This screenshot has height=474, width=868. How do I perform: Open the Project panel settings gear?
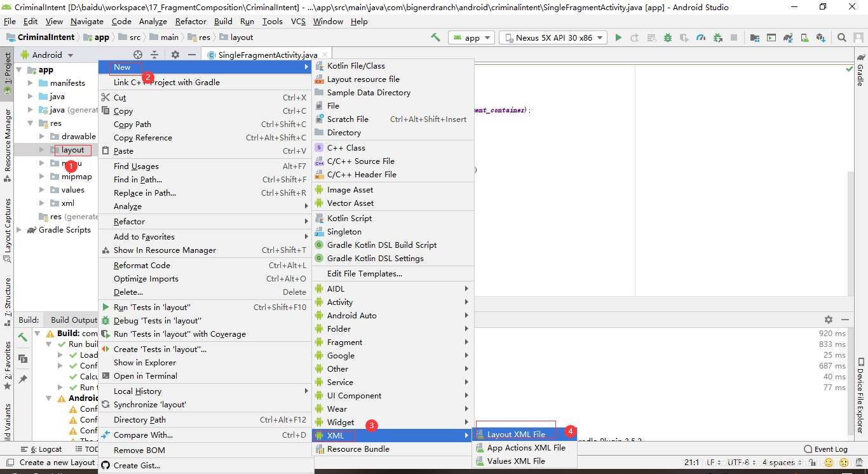coord(175,55)
